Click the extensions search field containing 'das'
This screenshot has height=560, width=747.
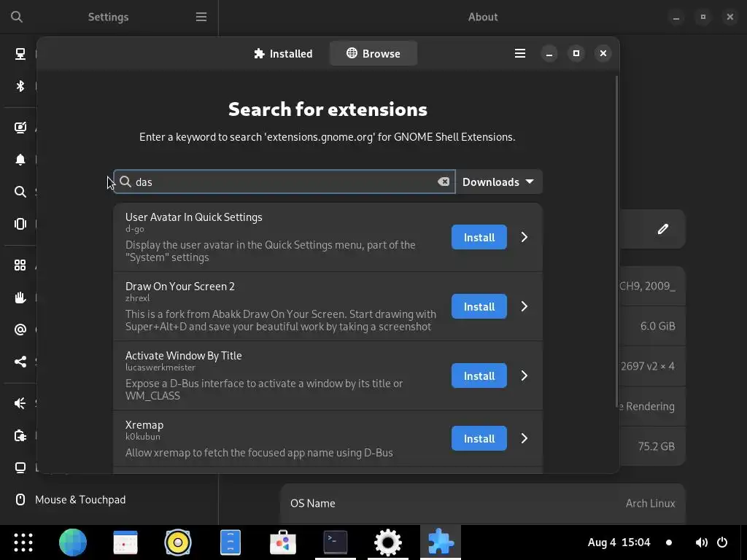[x=285, y=182]
